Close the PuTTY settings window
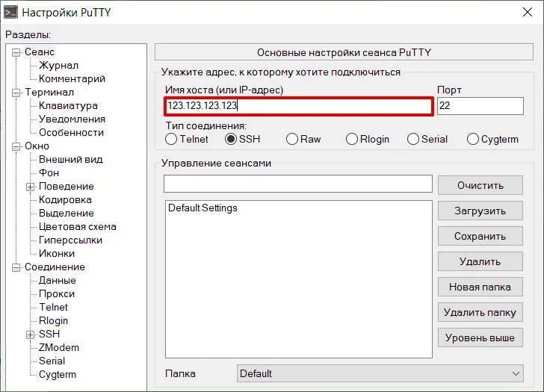 [528, 12]
